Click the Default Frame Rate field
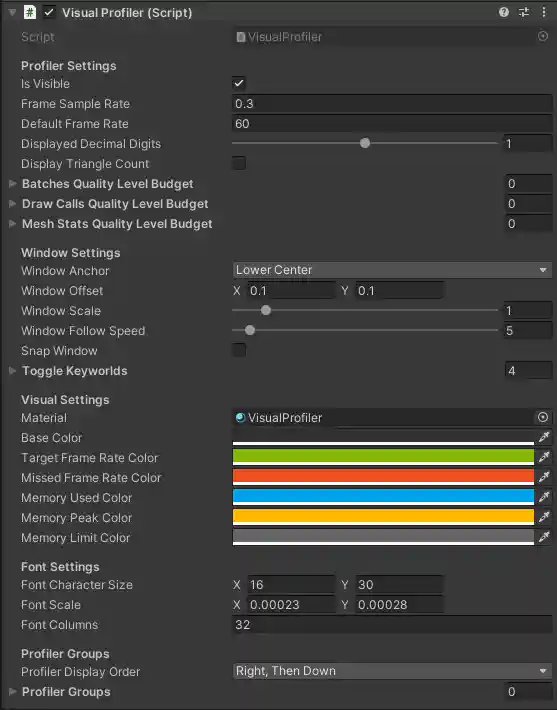This screenshot has width=557, height=710. coord(392,124)
